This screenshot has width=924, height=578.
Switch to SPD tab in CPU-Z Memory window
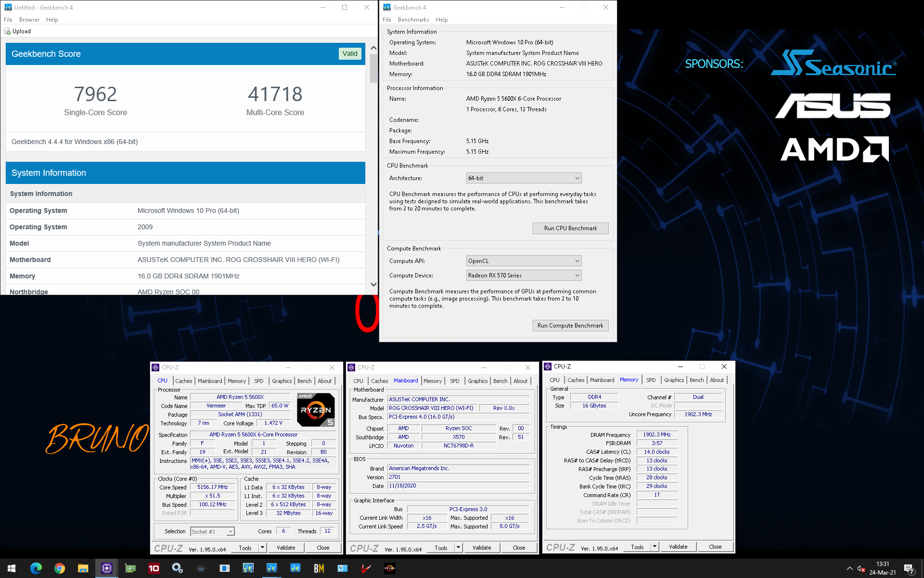pos(651,380)
